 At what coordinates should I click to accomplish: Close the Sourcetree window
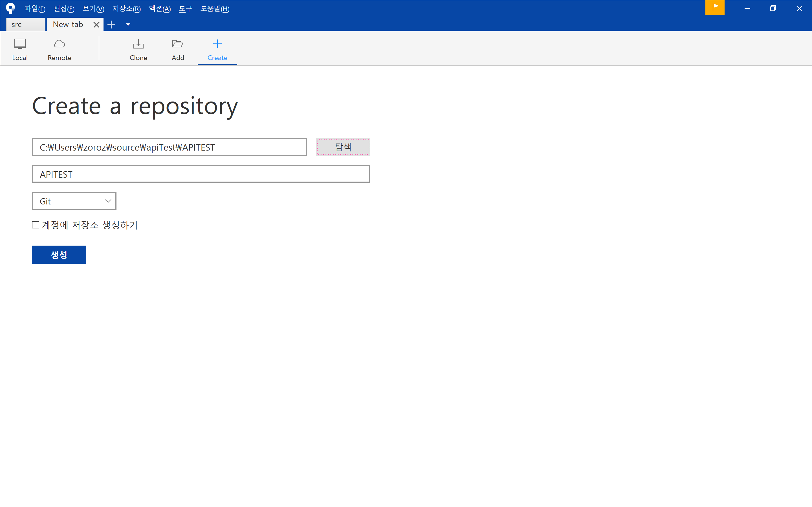799,8
